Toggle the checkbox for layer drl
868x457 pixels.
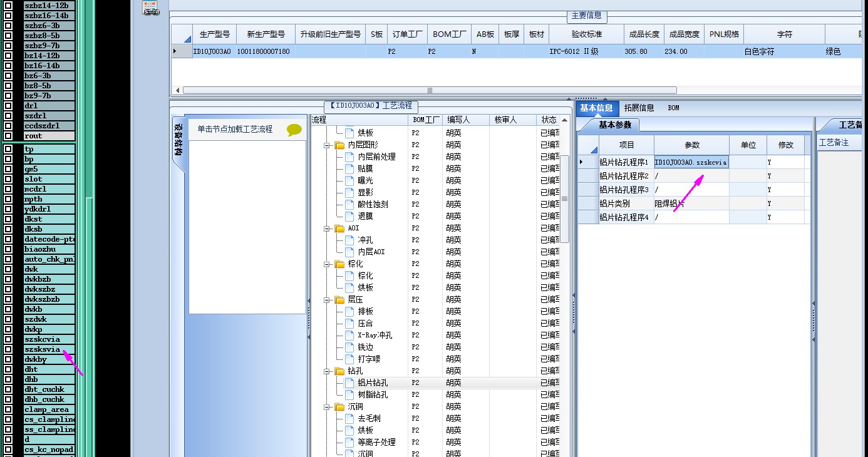pos(8,106)
